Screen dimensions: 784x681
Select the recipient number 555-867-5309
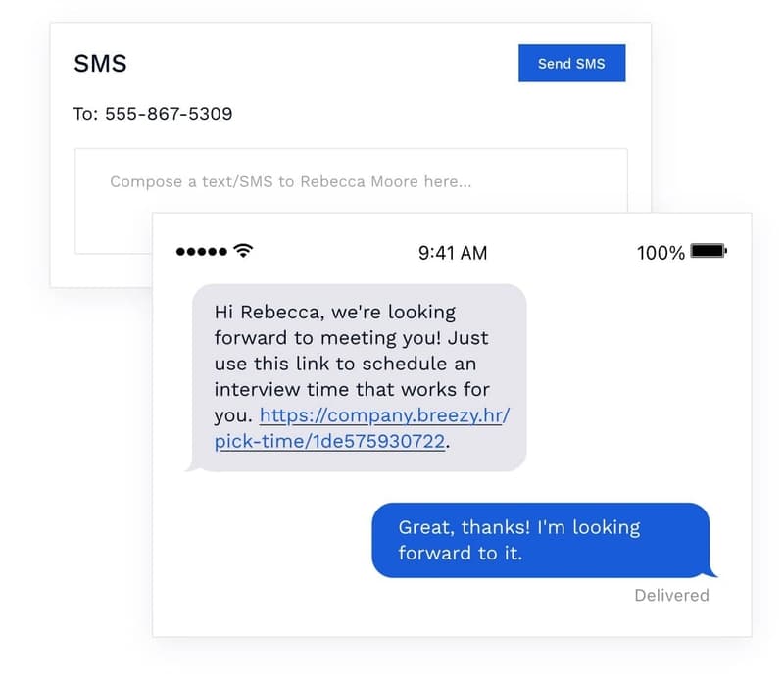pos(169,114)
